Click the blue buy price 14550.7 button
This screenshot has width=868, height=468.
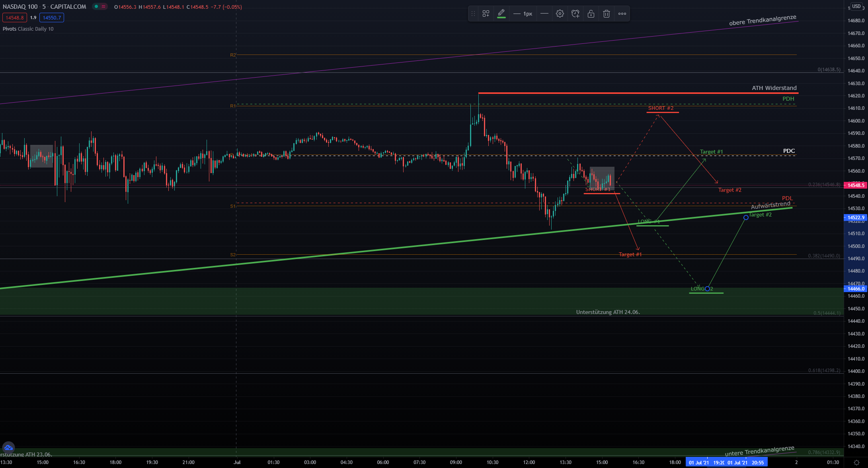coord(52,18)
